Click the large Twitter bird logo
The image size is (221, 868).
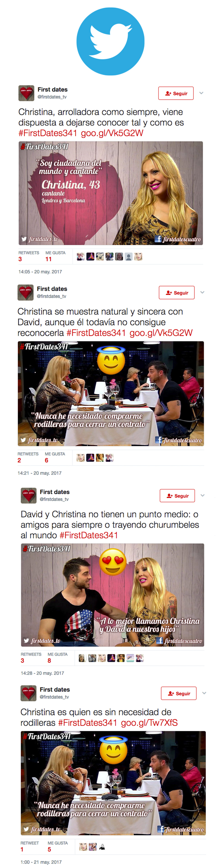click(110, 41)
